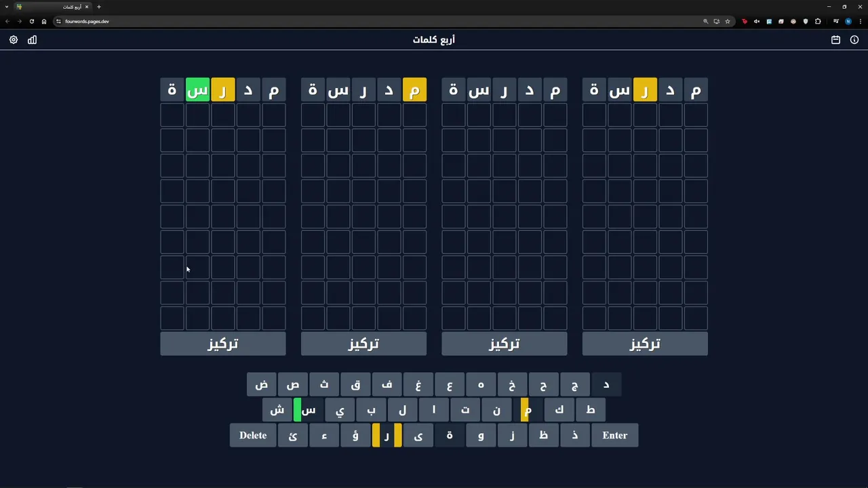Click the green س tile in the guess row

click(197, 90)
